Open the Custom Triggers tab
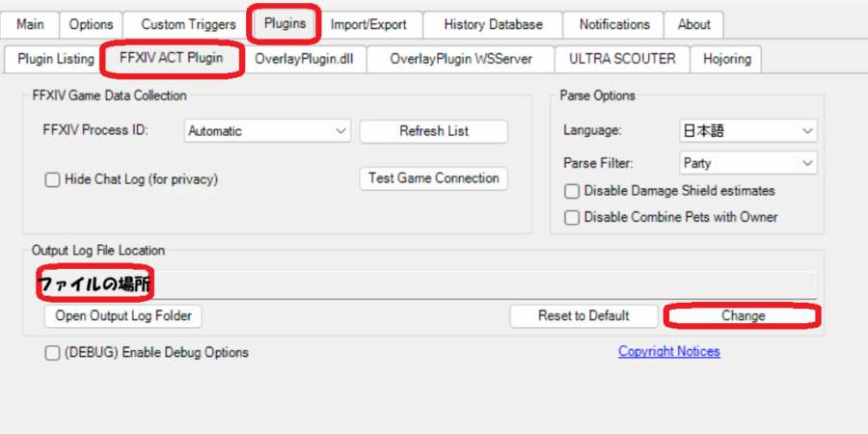Viewport: 868px width, 434px height. point(188,24)
